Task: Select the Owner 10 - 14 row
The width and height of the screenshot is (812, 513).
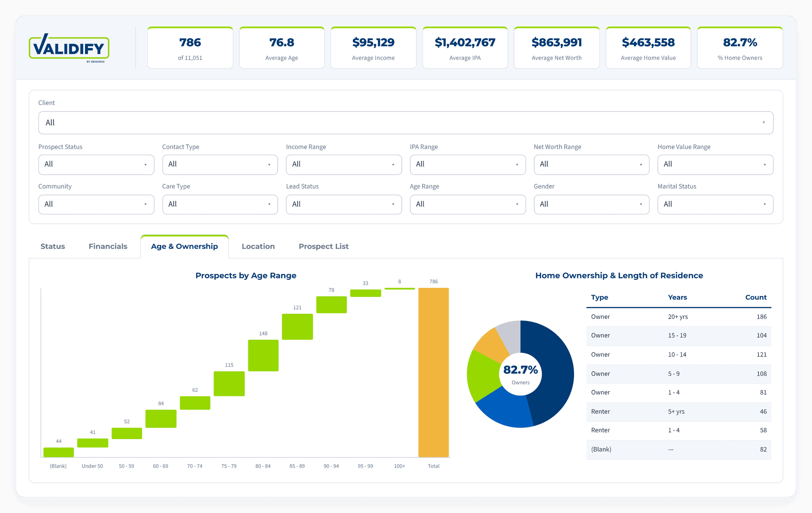Action: tap(679, 355)
